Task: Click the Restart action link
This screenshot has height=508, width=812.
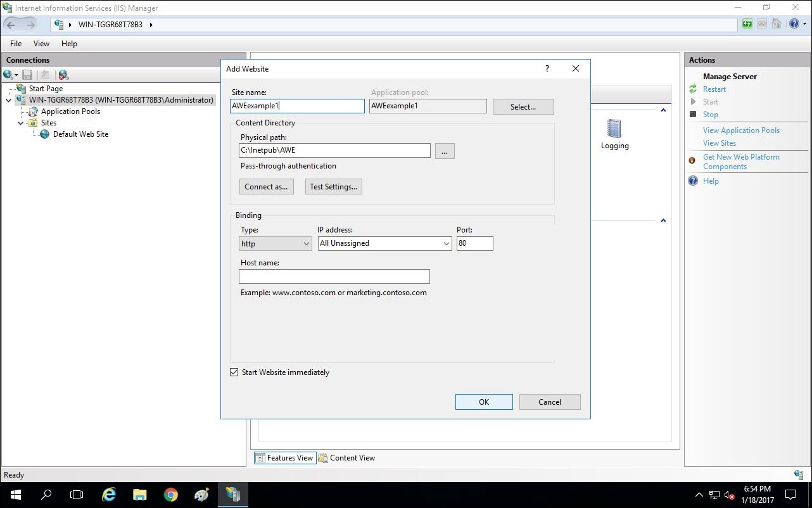Action: [x=714, y=89]
